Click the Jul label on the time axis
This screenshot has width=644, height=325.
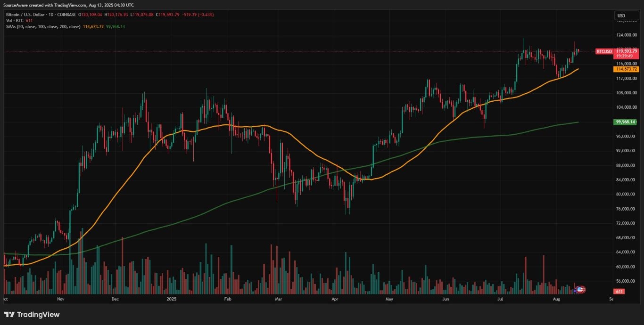500,299
